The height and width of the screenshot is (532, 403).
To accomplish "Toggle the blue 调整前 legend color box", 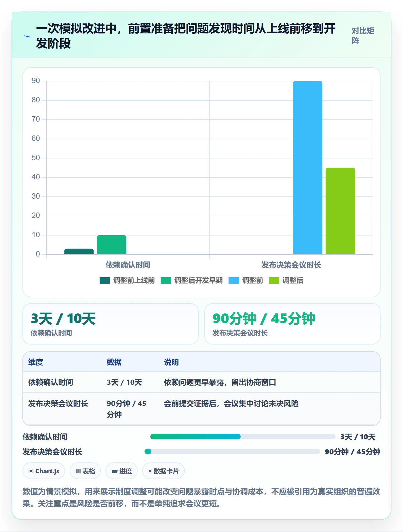I will (234, 280).
